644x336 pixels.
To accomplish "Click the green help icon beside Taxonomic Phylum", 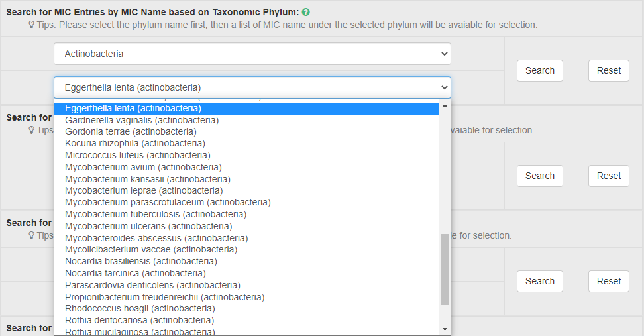I will 306,13.
